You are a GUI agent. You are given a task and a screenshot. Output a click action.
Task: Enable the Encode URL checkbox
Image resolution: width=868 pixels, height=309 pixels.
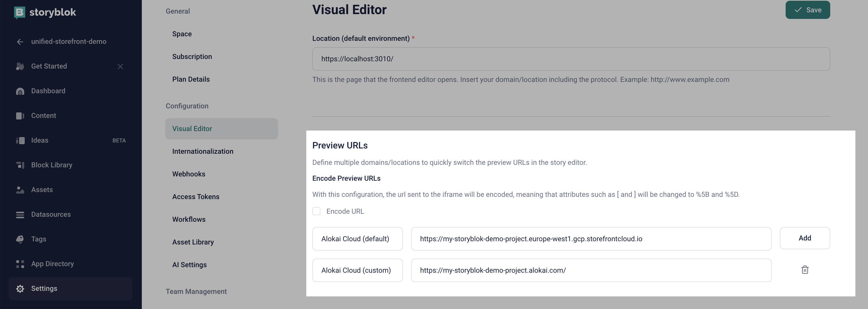click(x=316, y=211)
